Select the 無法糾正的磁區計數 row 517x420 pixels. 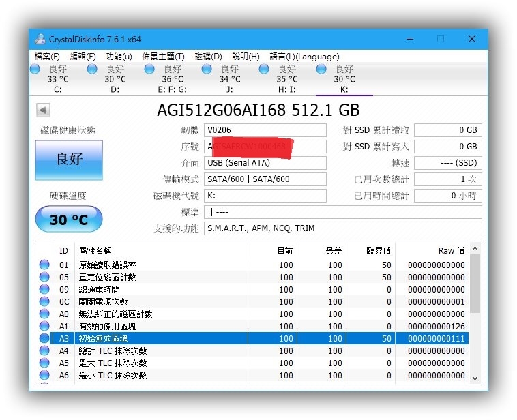click(x=252, y=314)
